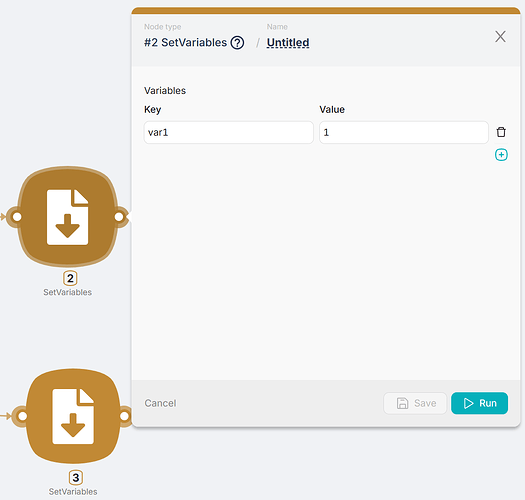Focus the Key field containing var1
The image size is (525, 500).
pos(229,133)
